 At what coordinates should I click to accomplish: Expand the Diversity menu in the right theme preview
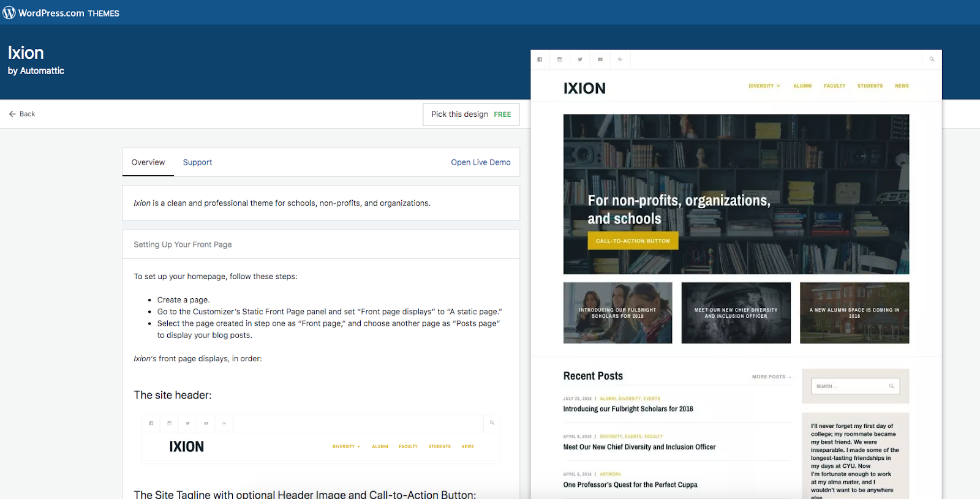coord(764,86)
